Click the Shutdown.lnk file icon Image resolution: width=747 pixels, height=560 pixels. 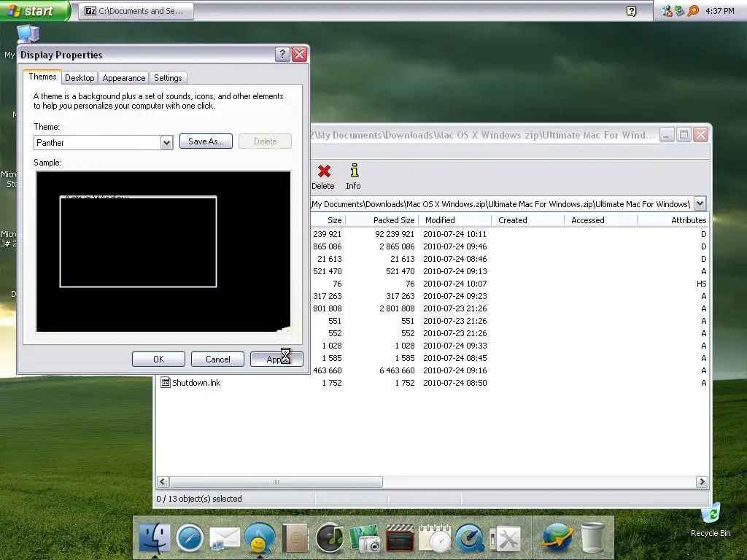[166, 382]
